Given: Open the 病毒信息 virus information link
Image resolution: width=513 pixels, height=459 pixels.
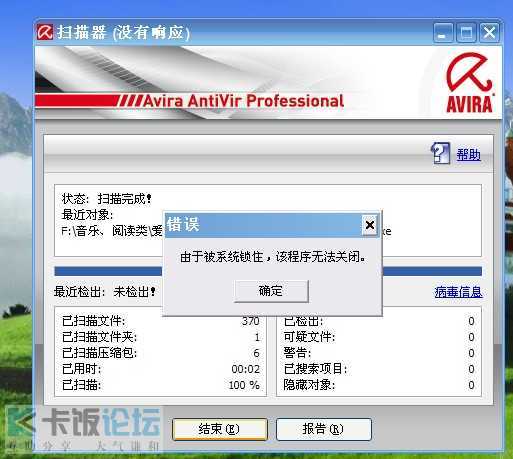Looking at the screenshot, I should (458, 292).
